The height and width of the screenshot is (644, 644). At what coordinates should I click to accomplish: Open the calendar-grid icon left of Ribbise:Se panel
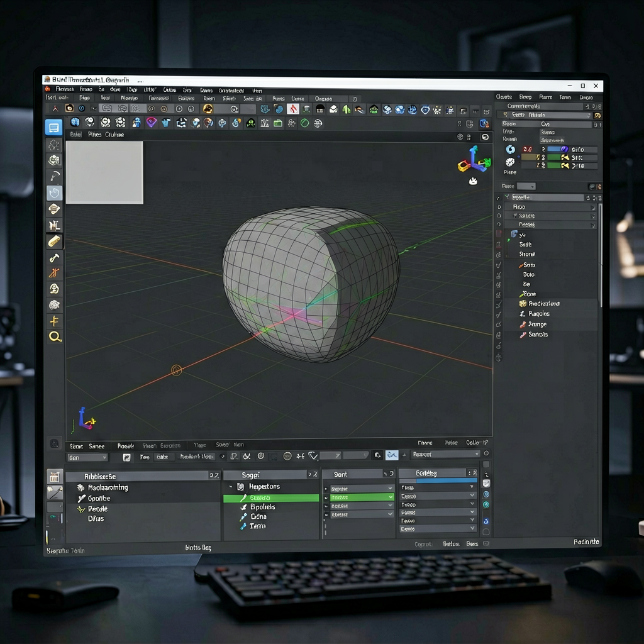pyautogui.click(x=54, y=477)
